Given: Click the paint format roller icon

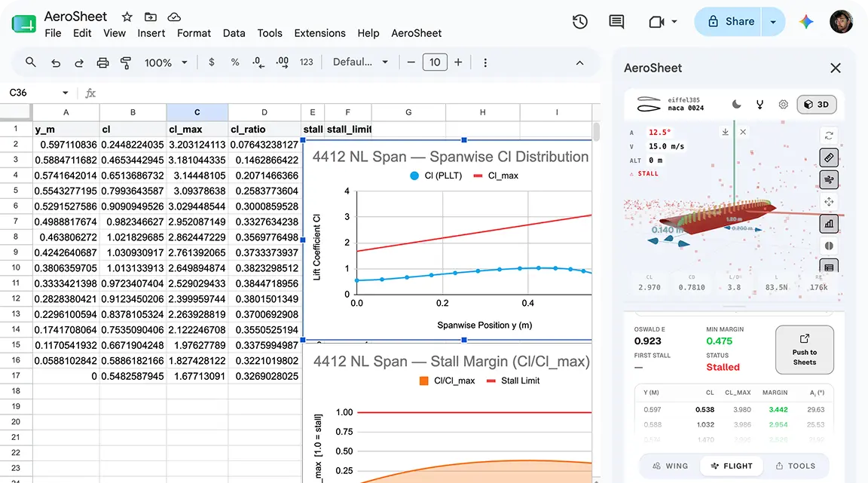Looking at the screenshot, I should point(126,63).
